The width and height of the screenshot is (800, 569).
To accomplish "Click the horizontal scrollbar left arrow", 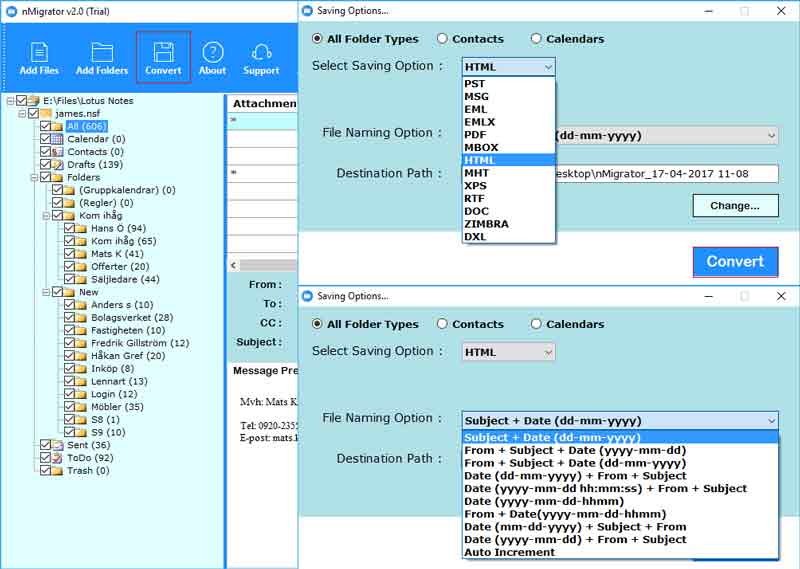I will click(234, 265).
